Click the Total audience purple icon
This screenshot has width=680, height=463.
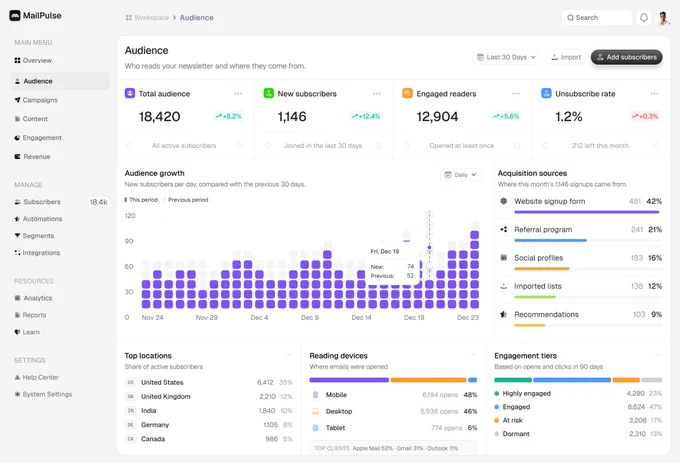click(x=130, y=93)
